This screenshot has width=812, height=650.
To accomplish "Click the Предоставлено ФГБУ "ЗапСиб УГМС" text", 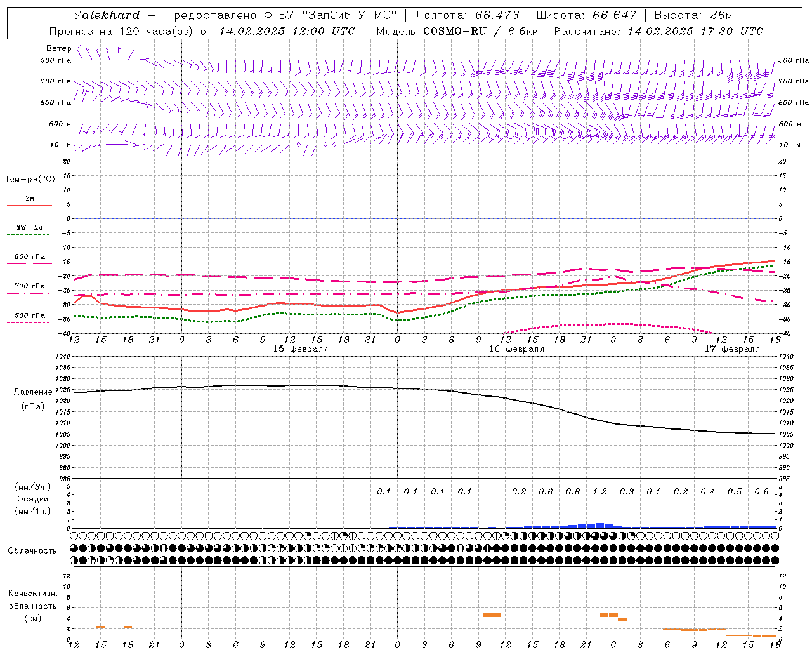I will 280,15.
